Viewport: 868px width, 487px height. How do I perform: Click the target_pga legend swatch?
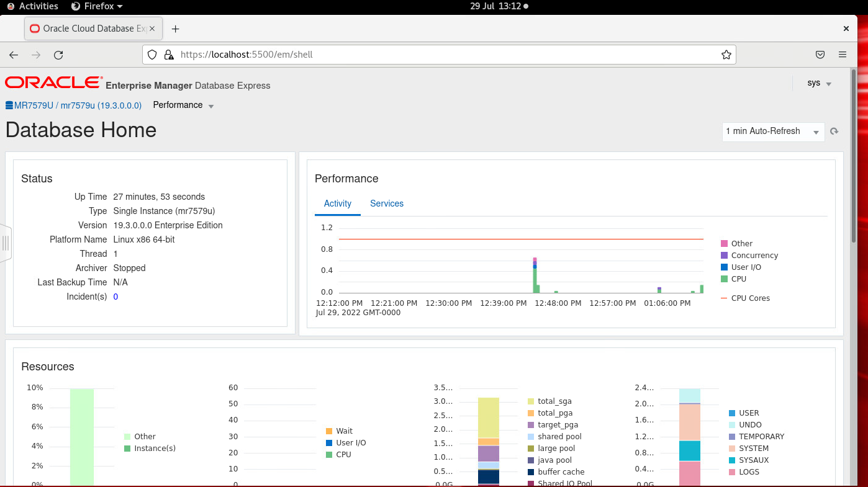pyautogui.click(x=531, y=425)
